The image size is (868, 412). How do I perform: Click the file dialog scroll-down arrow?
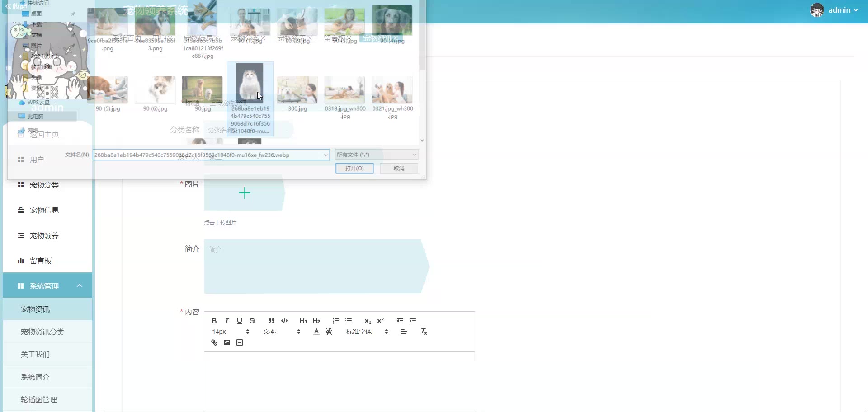point(422,140)
